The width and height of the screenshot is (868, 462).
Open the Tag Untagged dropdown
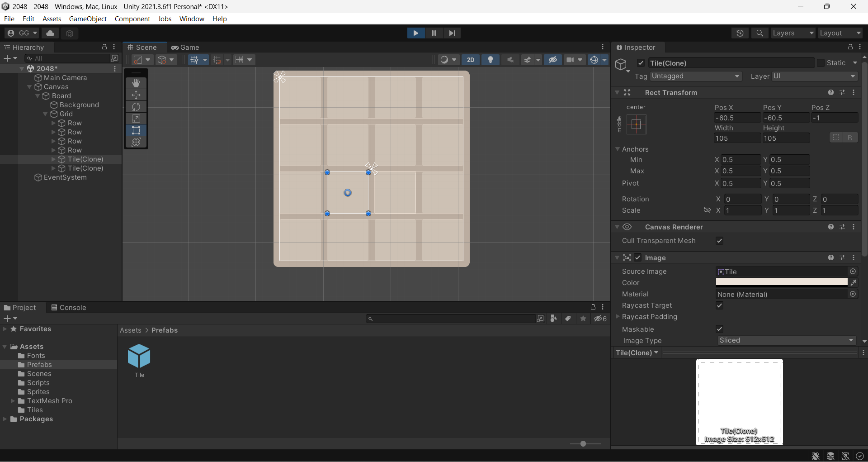click(696, 76)
